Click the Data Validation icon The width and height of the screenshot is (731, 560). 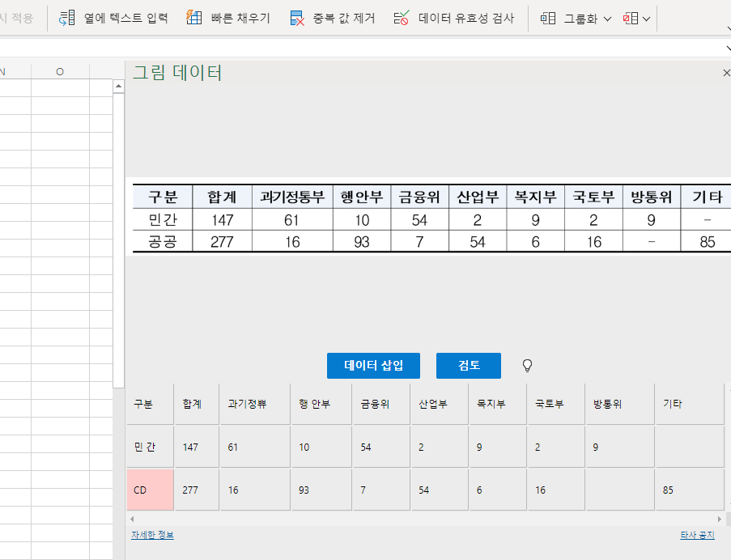(x=401, y=18)
